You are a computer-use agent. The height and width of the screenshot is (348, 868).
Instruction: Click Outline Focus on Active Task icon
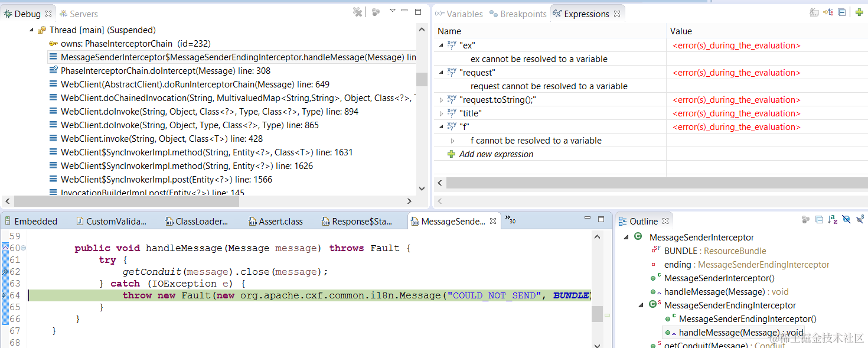click(805, 220)
